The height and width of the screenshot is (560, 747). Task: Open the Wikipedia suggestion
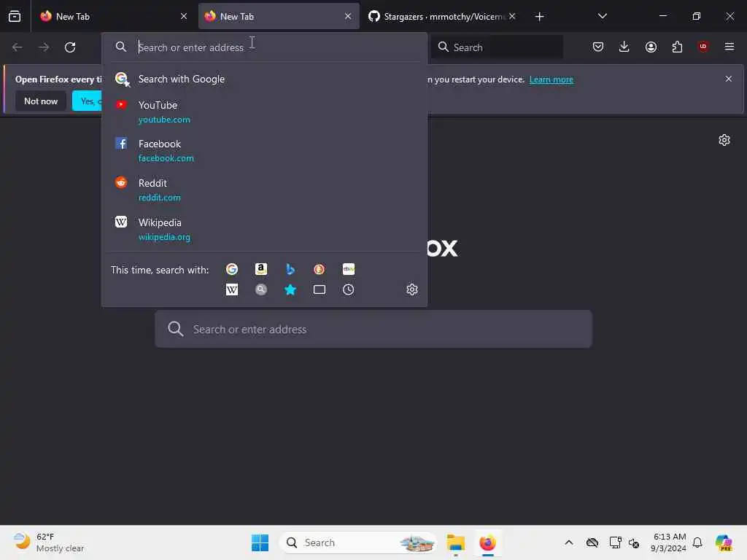point(264,230)
